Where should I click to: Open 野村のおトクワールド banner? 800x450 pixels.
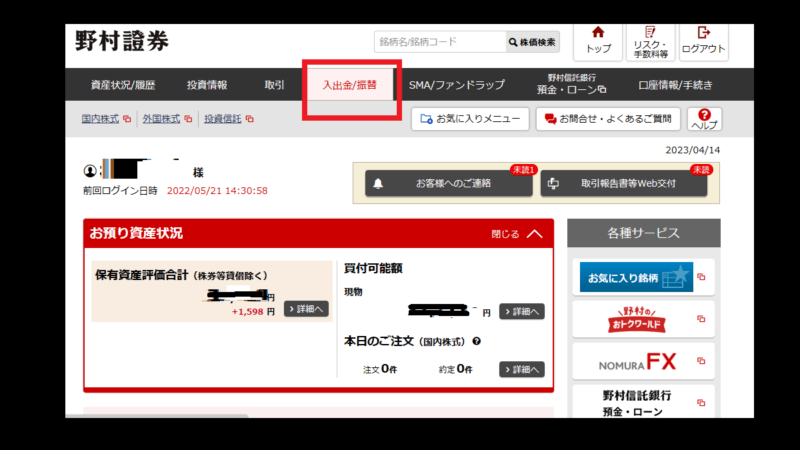click(636, 319)
